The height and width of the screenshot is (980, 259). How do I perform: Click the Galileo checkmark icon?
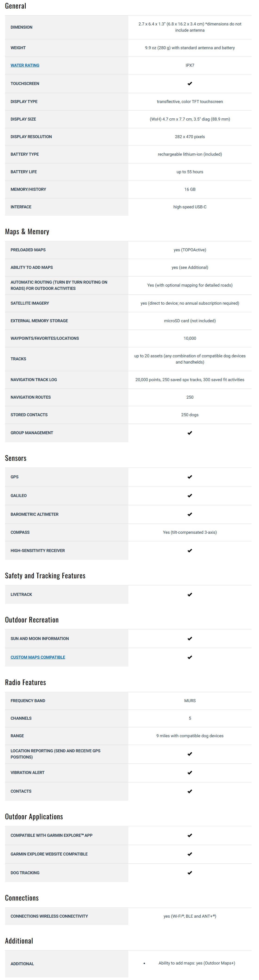[x=190, y=495]
